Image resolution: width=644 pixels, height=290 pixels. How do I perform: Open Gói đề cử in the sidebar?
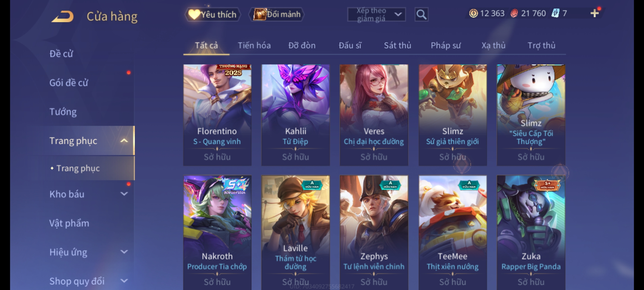[69, 82]
